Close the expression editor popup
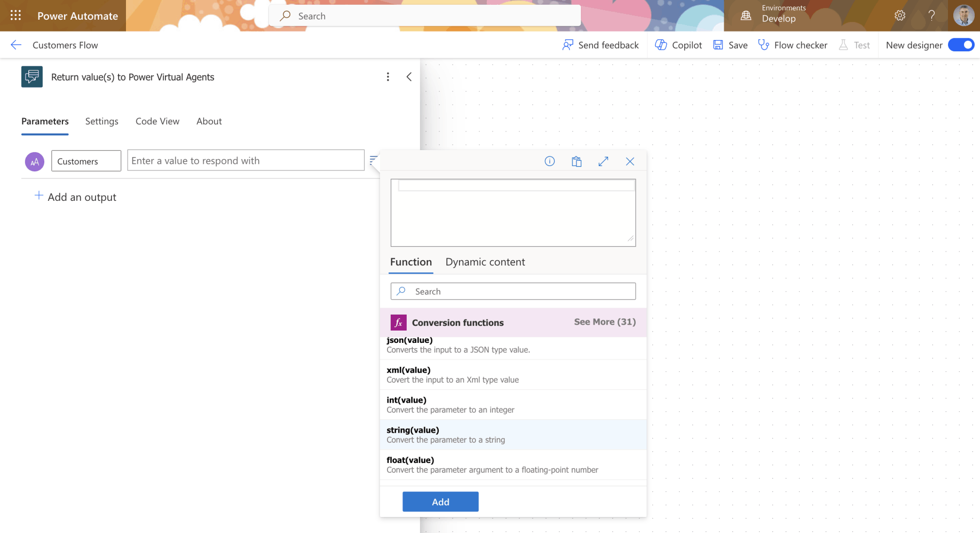Screen dimensions: 980x533 630,161
